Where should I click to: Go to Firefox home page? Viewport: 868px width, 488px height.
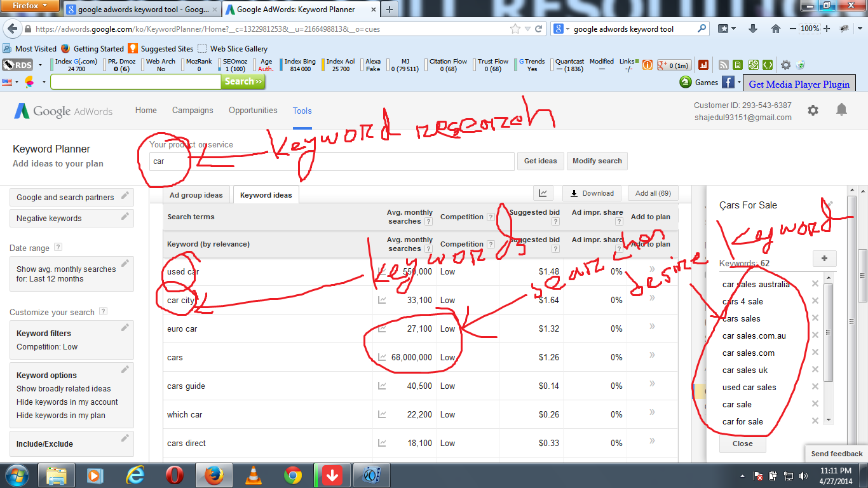[775, 29]
